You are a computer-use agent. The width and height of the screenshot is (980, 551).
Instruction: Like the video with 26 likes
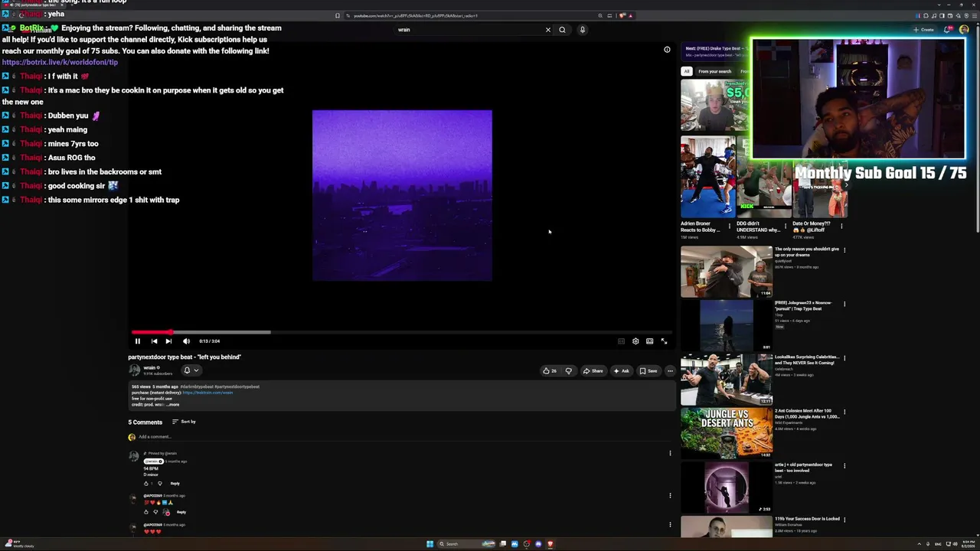pos(550,371)
